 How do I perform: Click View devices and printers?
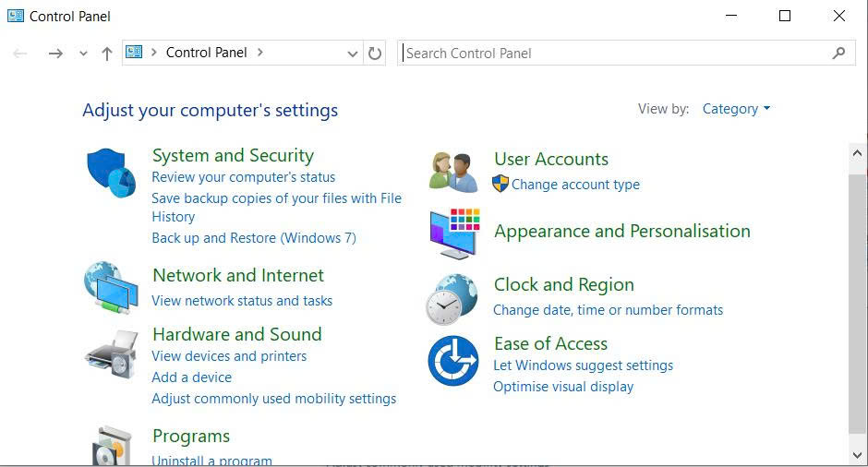pyautogui.click(x=229, y=355)
